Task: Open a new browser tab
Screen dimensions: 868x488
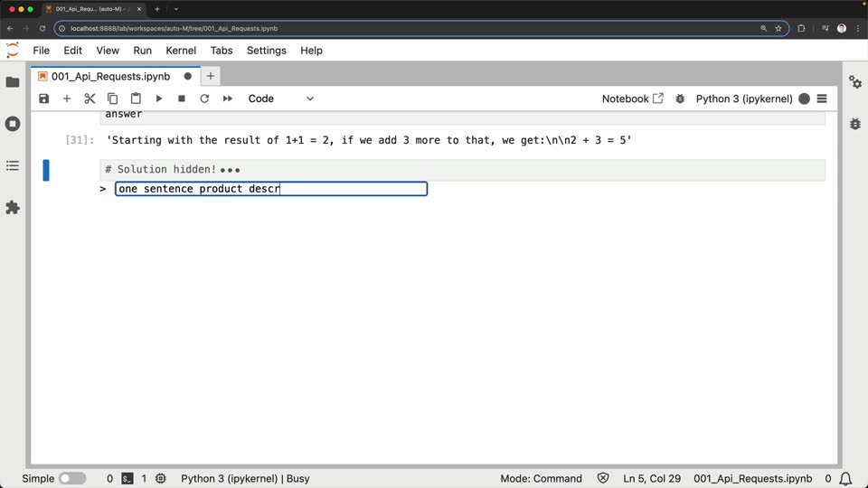Action: click(157, 9)
